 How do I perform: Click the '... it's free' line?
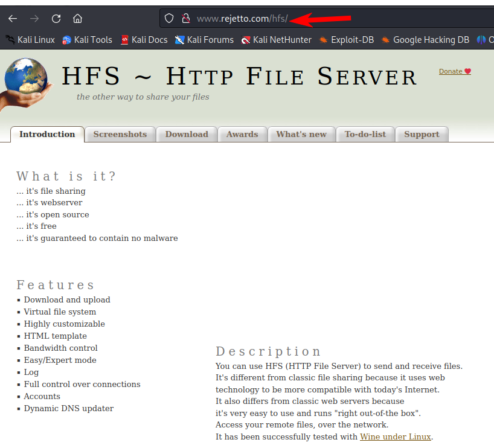pos(37,226)
